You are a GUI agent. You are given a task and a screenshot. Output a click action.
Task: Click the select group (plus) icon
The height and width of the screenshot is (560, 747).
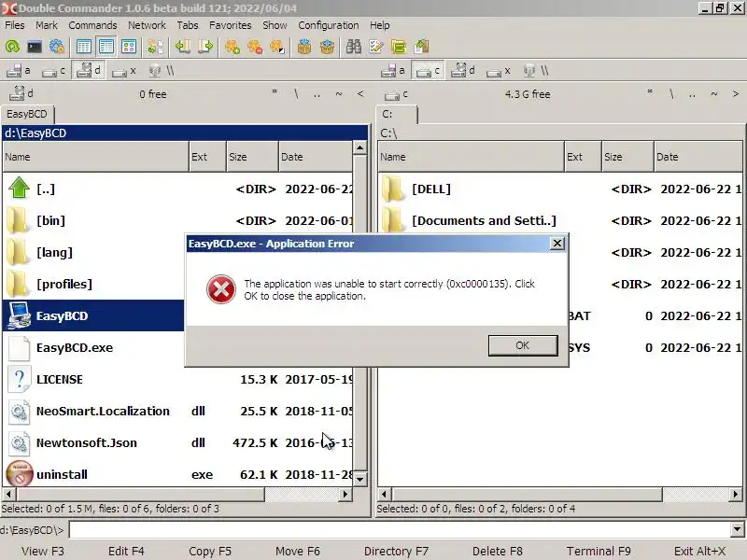coord(233,47)
